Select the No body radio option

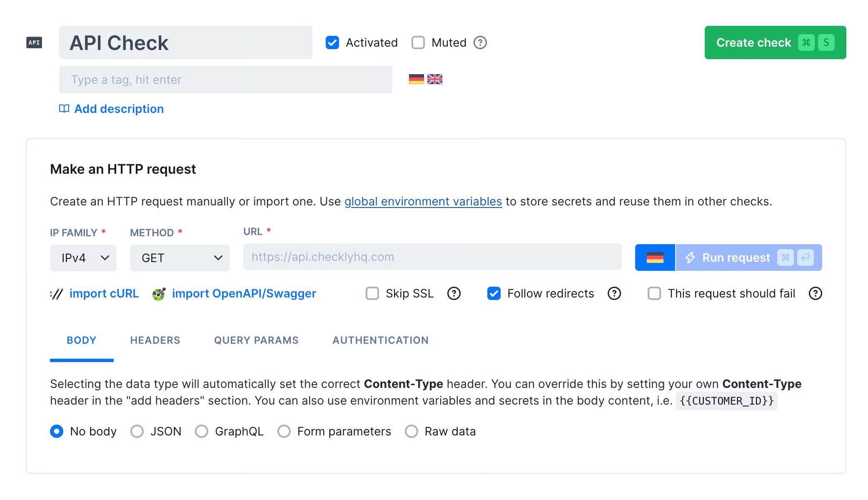pos(57,431)
